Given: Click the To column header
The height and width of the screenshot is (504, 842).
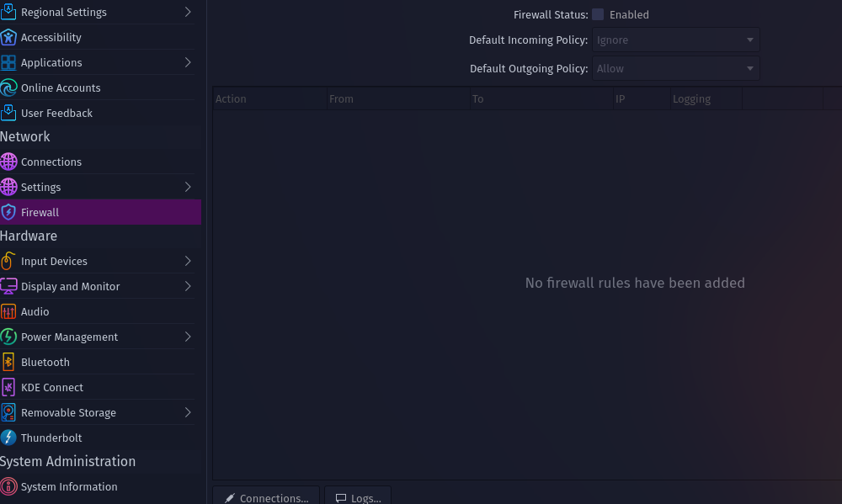Looking at the screenshot, I should tap(541, 98).
